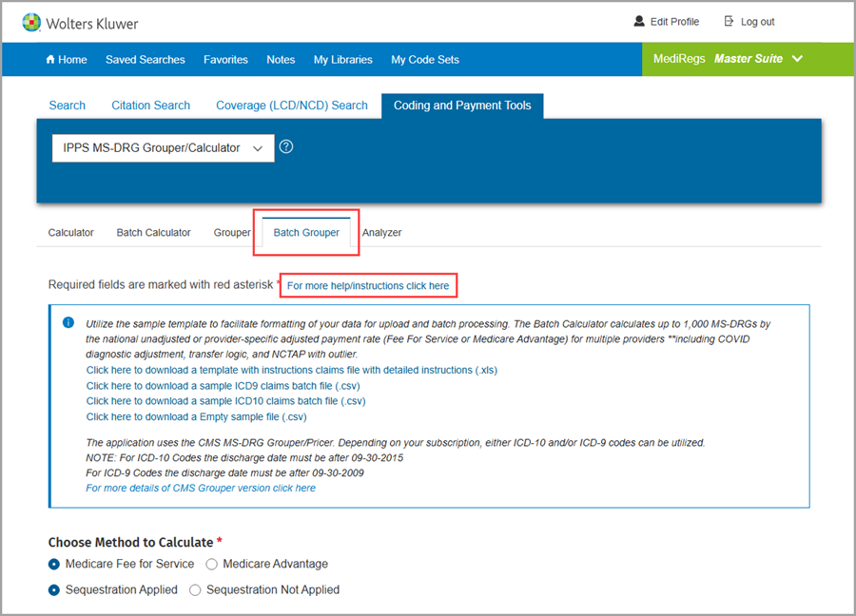Open Notes in the navigation bar

281,60
